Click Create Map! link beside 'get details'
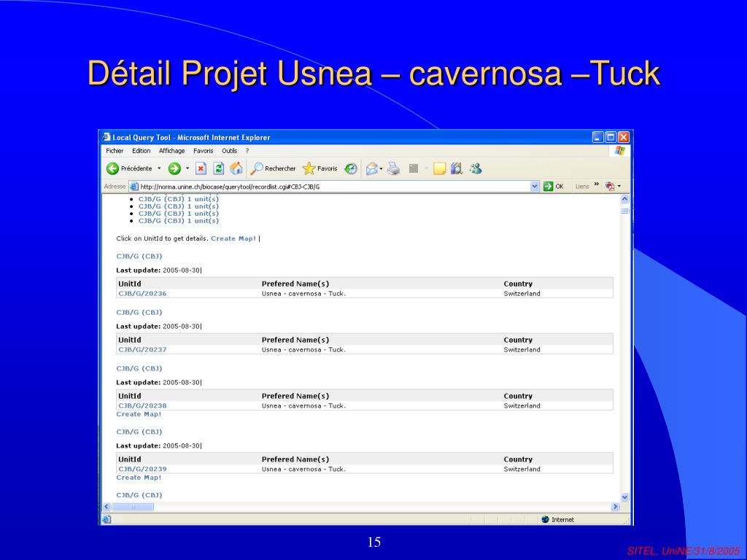Image resolution: width=747 pixels, height=560 pixels. pos(233,238)
